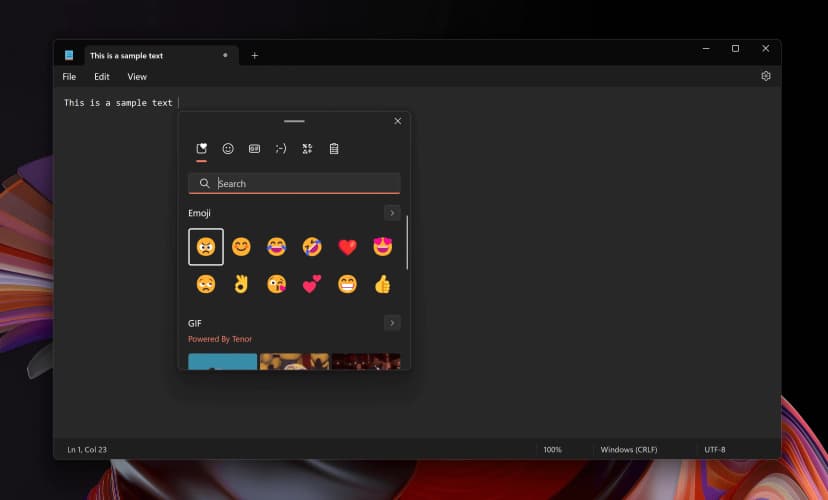Click the Emoji section heading
Image resolution: width=828 pixels, height=500 pixels.
coord(199,213)
